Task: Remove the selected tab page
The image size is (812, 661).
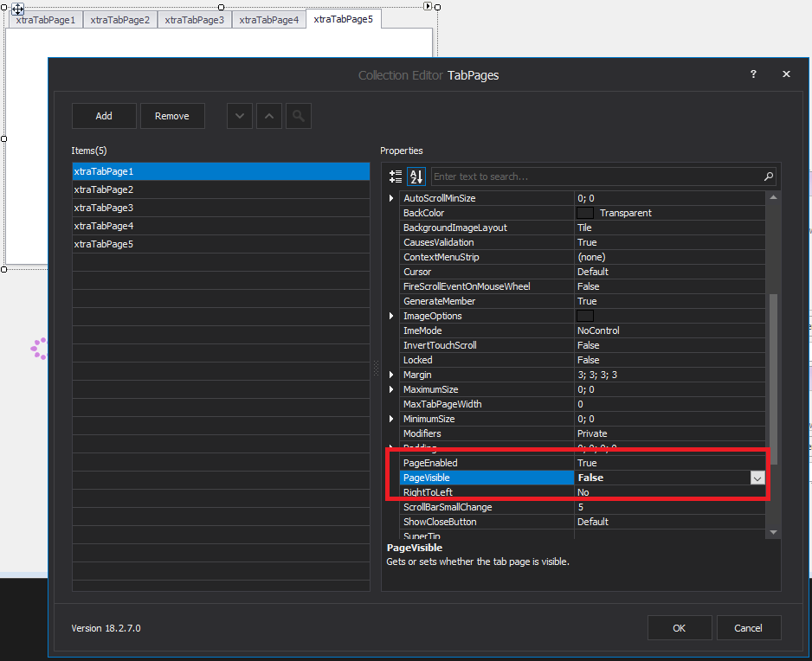Action: click(x=172, y=115)
